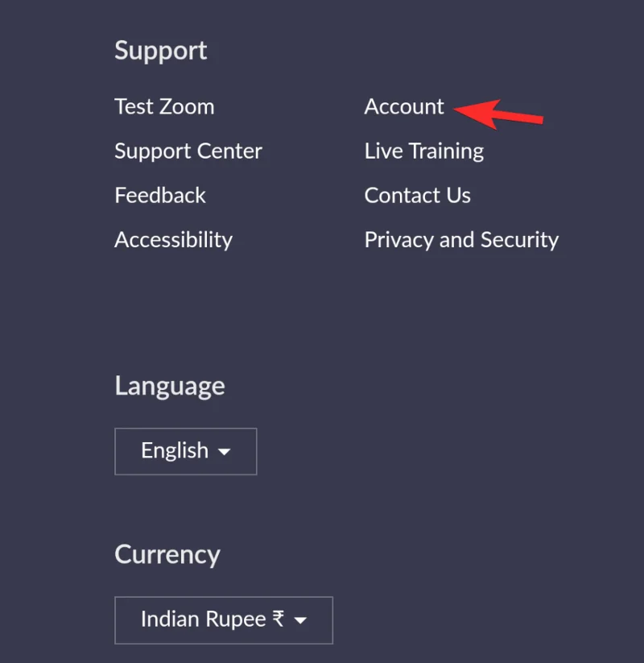644x663 pixels.
Task: Expand the Indian Rupee currency dropdown
Action: [x=224, y=619]
